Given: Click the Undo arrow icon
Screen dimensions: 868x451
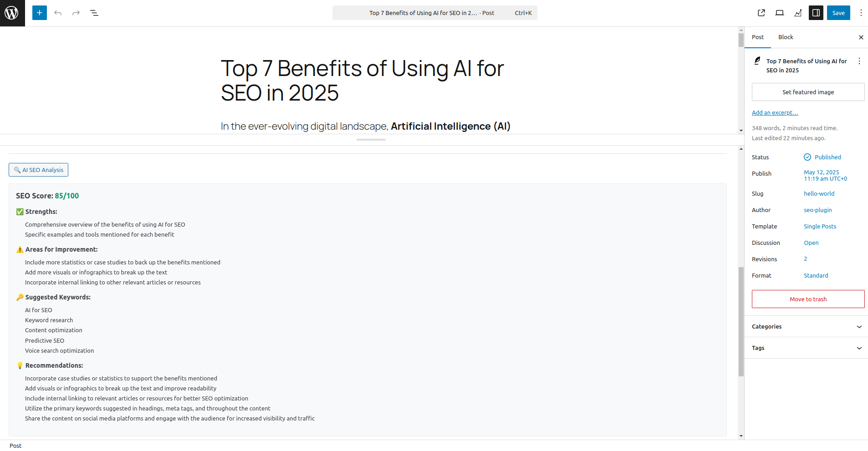Looking at the screenshot, I should 58,13.
